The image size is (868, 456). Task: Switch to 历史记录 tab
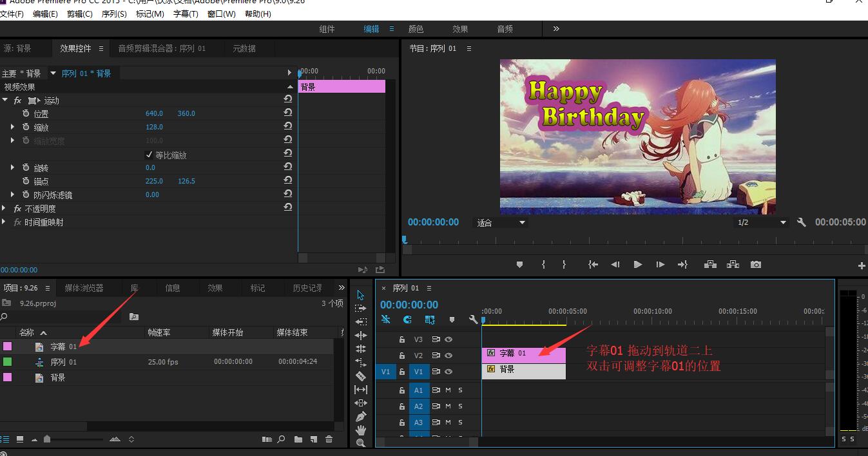coord(307,288)
